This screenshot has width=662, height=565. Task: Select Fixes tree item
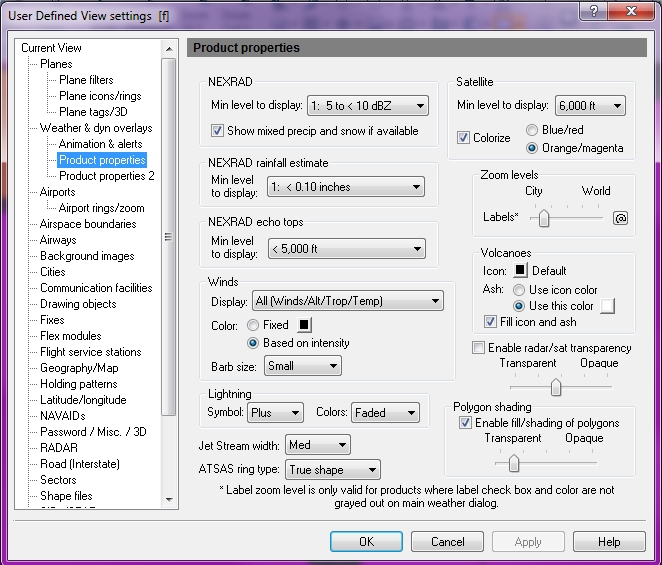pos(52,320)
